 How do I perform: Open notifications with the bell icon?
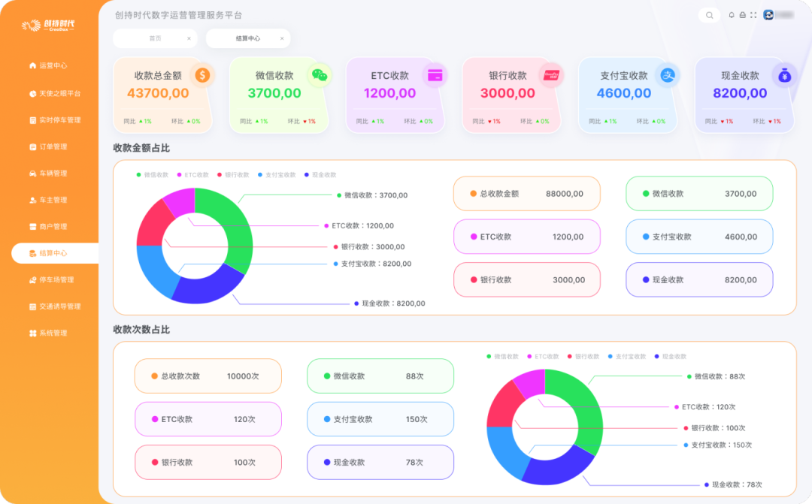(x=732, y=15)
